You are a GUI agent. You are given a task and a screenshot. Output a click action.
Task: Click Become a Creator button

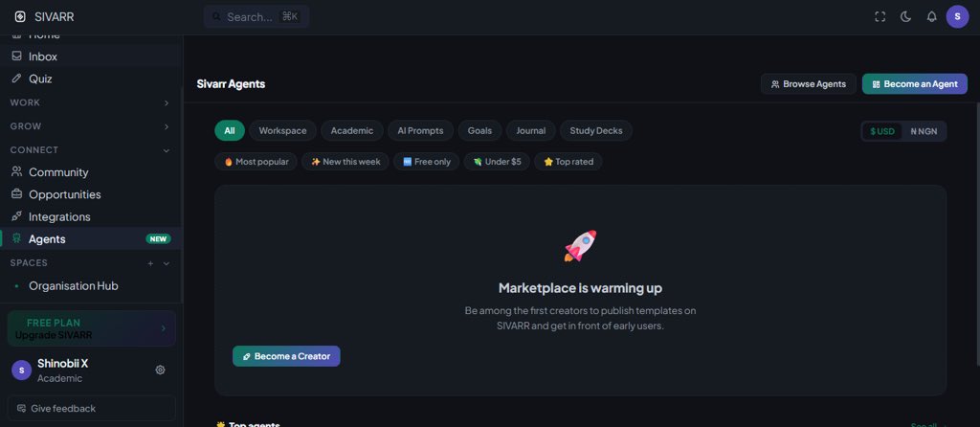pyautogui.click(x=286, y=356)
